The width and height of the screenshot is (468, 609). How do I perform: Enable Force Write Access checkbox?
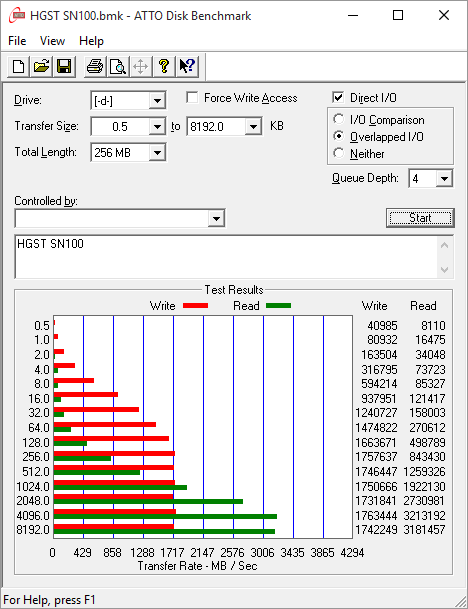click(x=192, y=97)
